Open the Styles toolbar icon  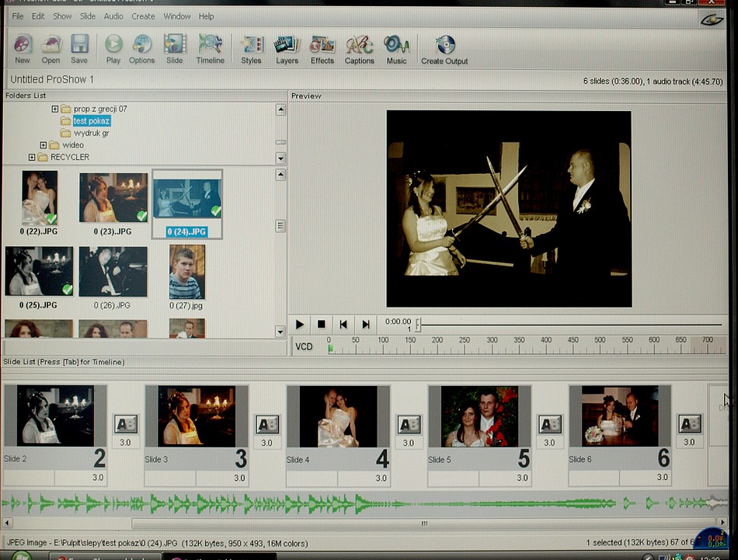(251, 45)
